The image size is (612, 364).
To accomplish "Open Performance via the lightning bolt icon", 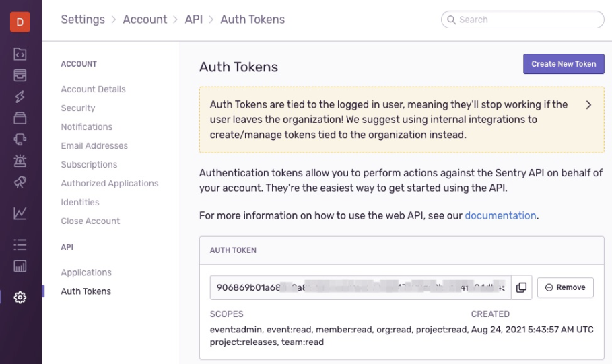I will coord(20,96).
